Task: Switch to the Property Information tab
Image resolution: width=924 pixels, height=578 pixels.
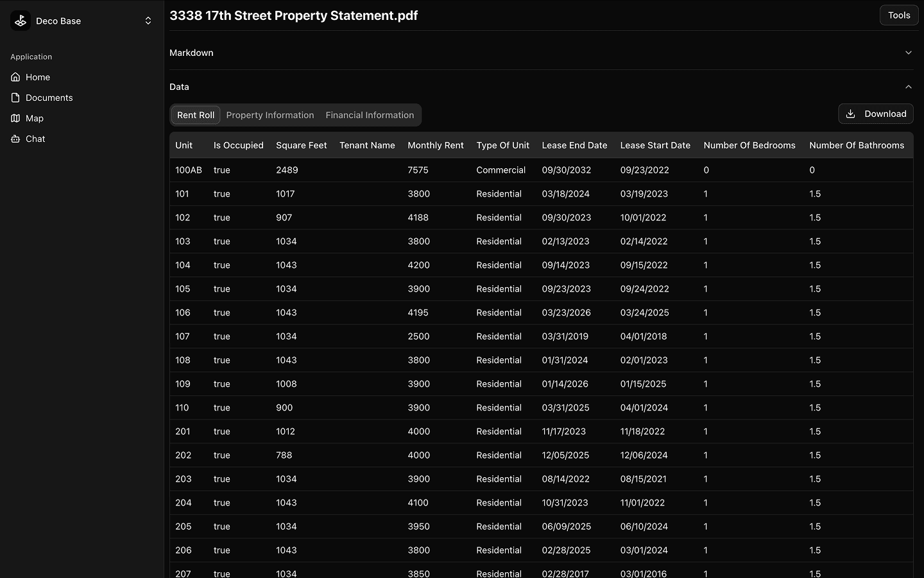Action: [x=270, y=115]
